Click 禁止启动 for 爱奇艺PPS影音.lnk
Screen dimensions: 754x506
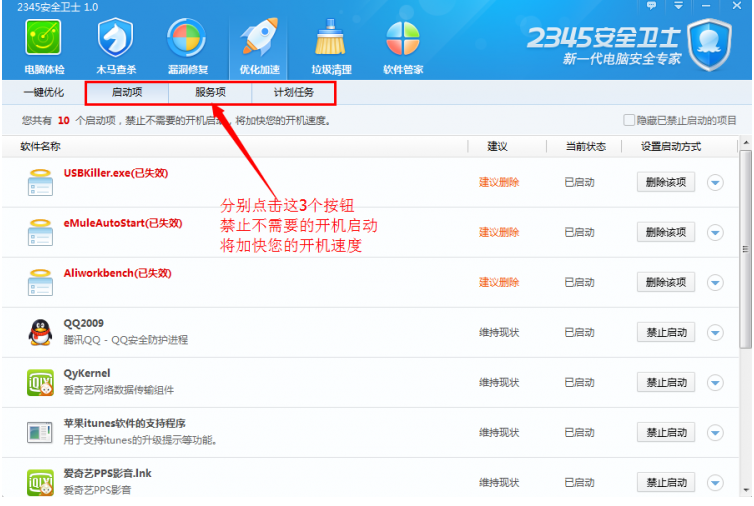pos(666,482)
